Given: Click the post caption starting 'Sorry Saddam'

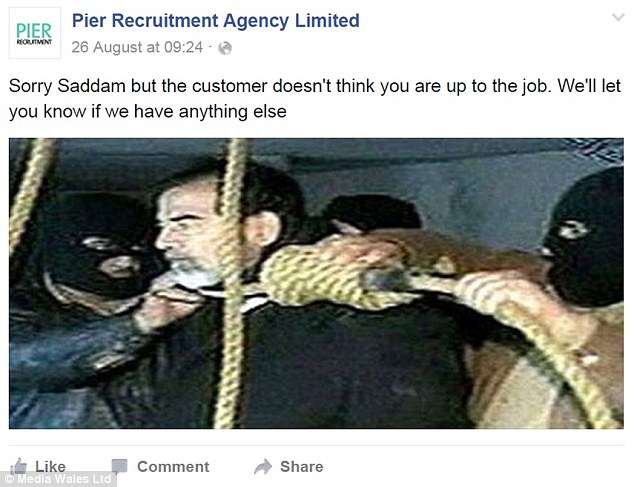Looking at the screenshot, I should 315,99.
